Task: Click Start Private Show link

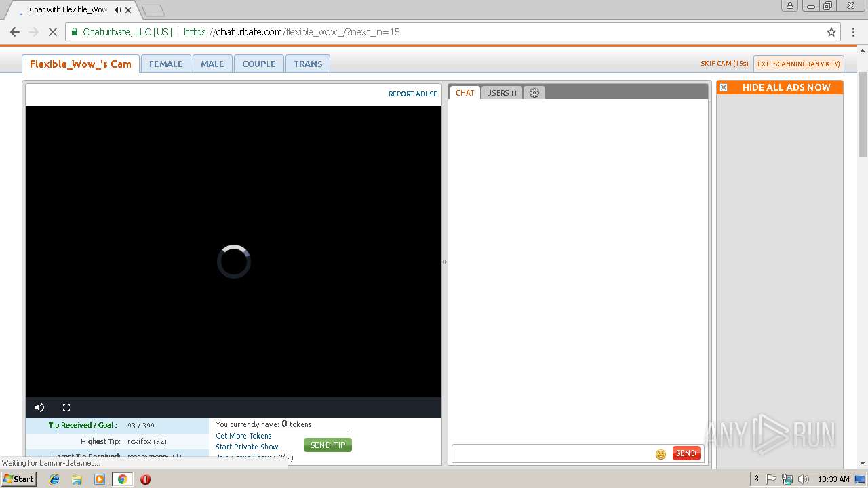Action: [247, 447]
